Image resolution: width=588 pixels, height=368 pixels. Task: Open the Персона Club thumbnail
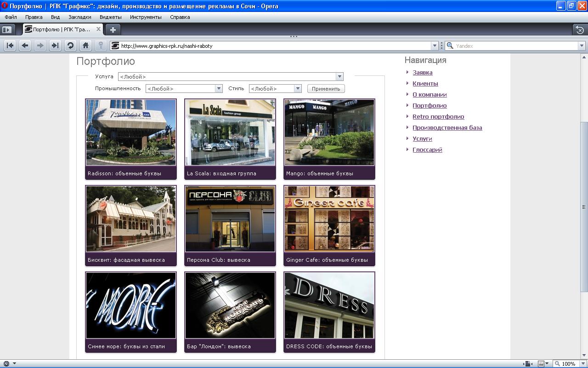[230, 219]
